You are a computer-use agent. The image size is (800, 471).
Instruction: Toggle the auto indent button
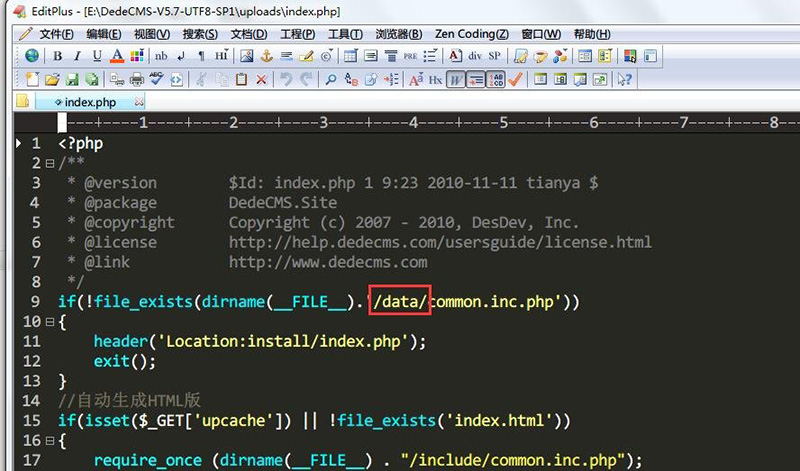click(x=476, y=80)
